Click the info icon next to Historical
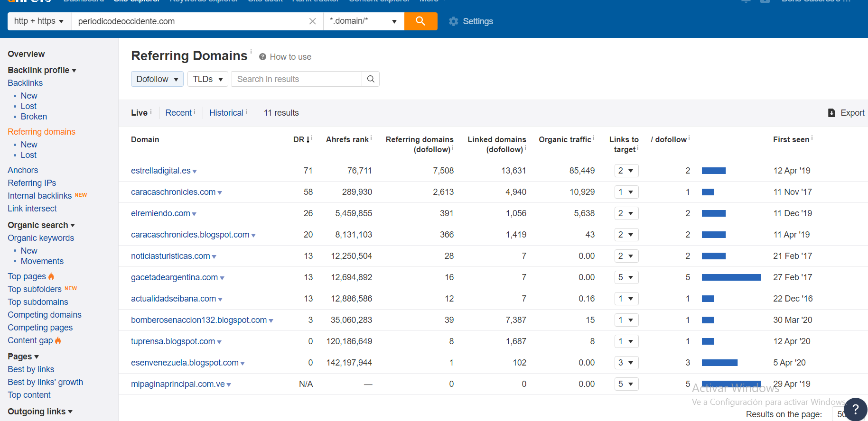This screenshot has height=421, width=868. (247, 111)
